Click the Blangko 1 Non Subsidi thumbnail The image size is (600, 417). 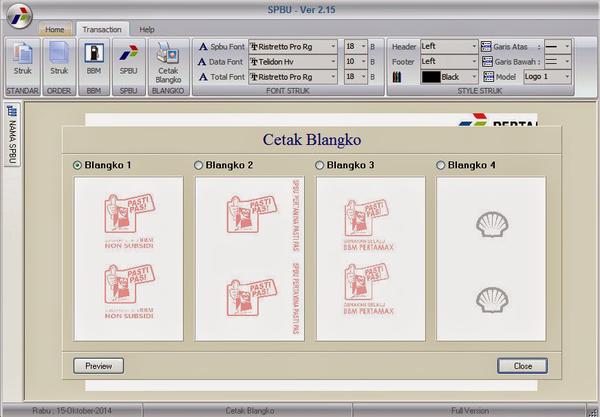(x=129, y=259)
